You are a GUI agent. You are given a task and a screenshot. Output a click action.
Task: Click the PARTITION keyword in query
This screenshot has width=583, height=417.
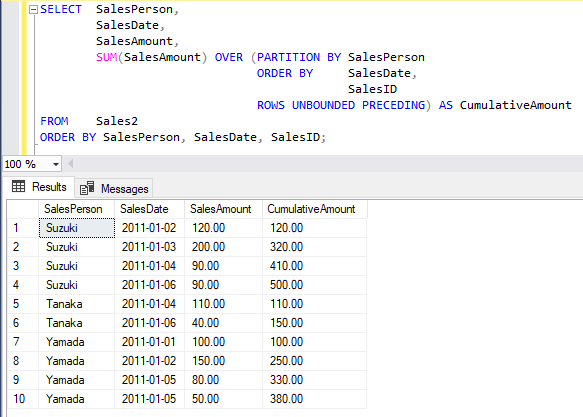[288, 57]
